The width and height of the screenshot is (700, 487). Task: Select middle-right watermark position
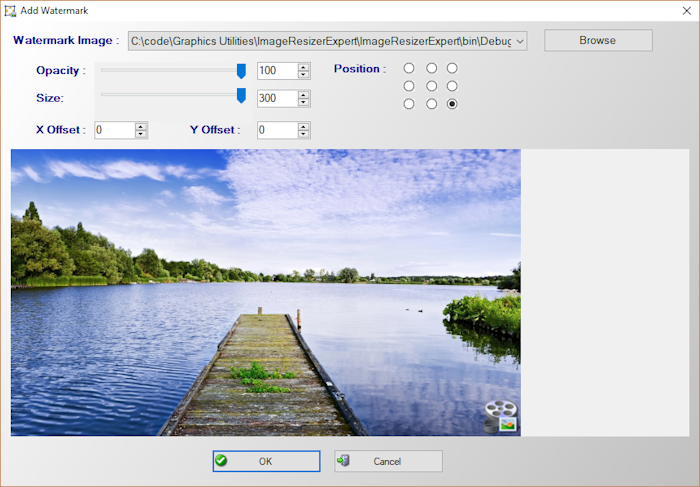click(452, 86)
